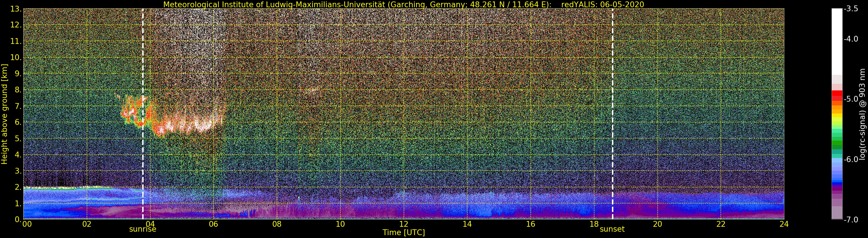Screen dimensions: 868x238
Task: Click the height axis tick label '6.'
Action: click(18, 122)
